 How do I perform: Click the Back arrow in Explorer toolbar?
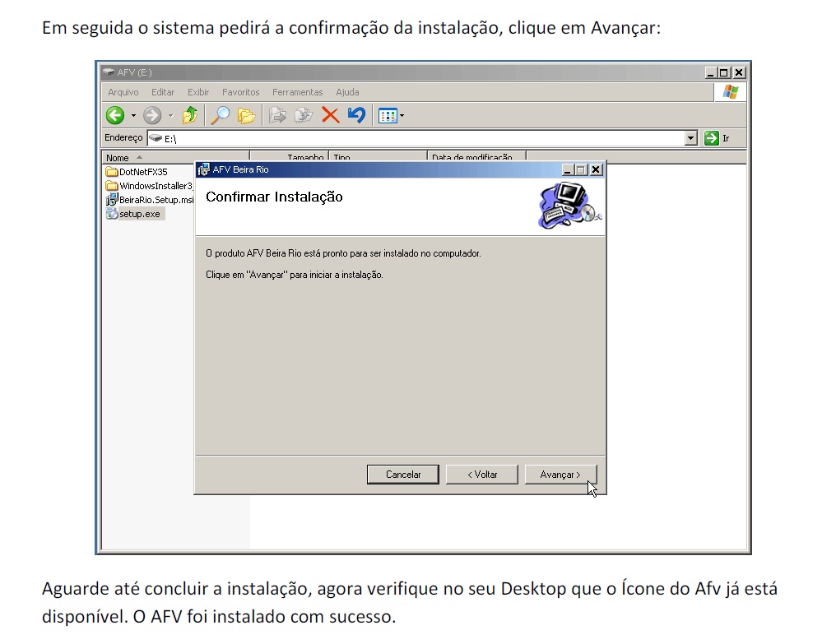pos(114,115)
